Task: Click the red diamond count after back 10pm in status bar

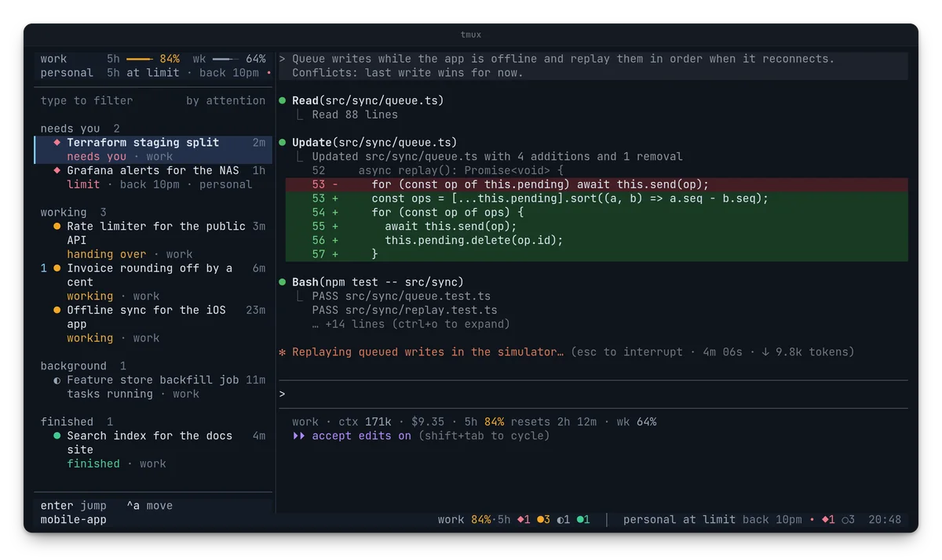Action: pos(828,520)
